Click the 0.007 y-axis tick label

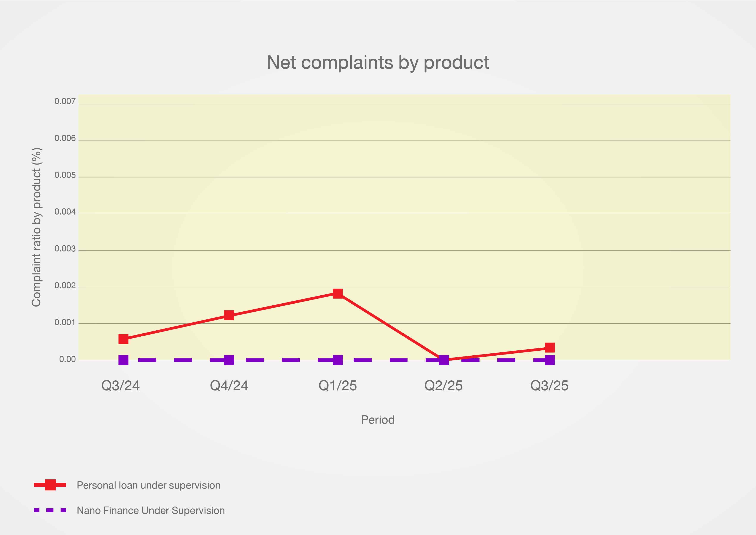pyautogui.click(x=65, y=102)
